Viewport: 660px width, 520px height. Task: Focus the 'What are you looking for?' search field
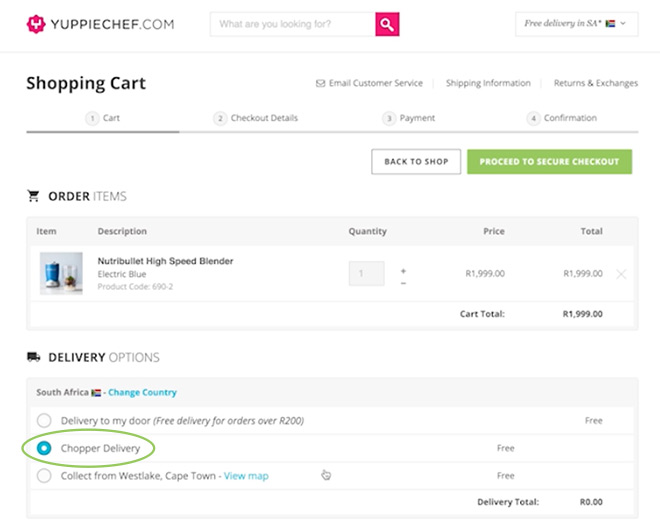pos(293,24)
